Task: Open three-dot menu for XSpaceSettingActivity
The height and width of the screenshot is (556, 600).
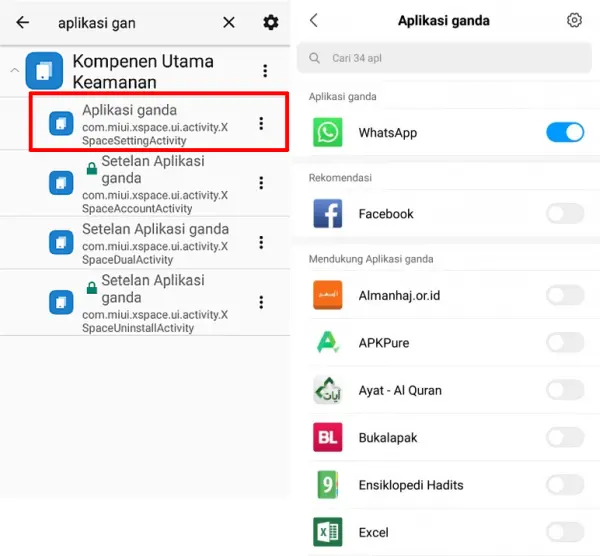Action: coord(261,123)
